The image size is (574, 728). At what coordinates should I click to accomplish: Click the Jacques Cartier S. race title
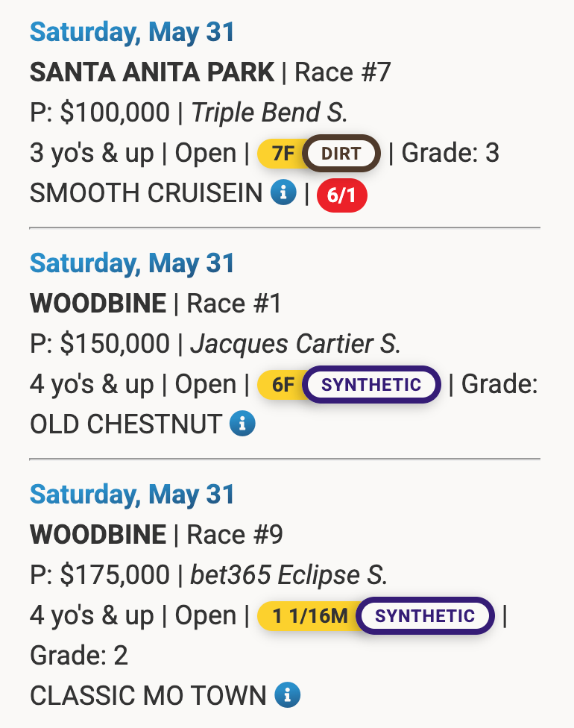coord(296,344)
